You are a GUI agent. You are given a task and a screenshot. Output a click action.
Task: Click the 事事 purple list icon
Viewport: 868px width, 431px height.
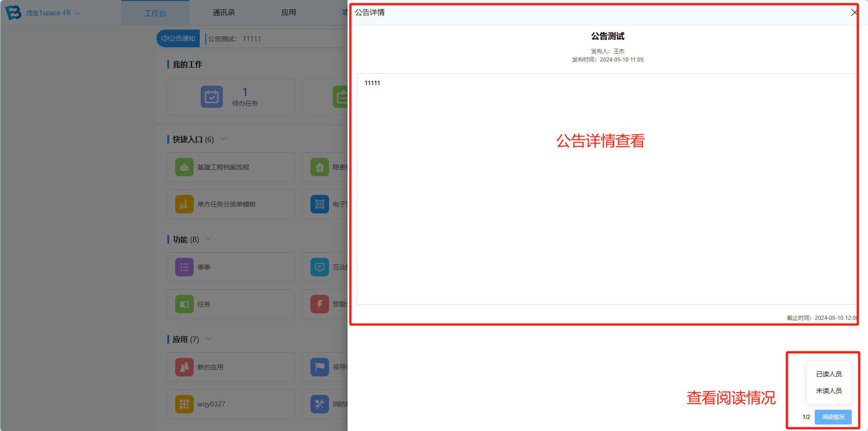(184, 267)
